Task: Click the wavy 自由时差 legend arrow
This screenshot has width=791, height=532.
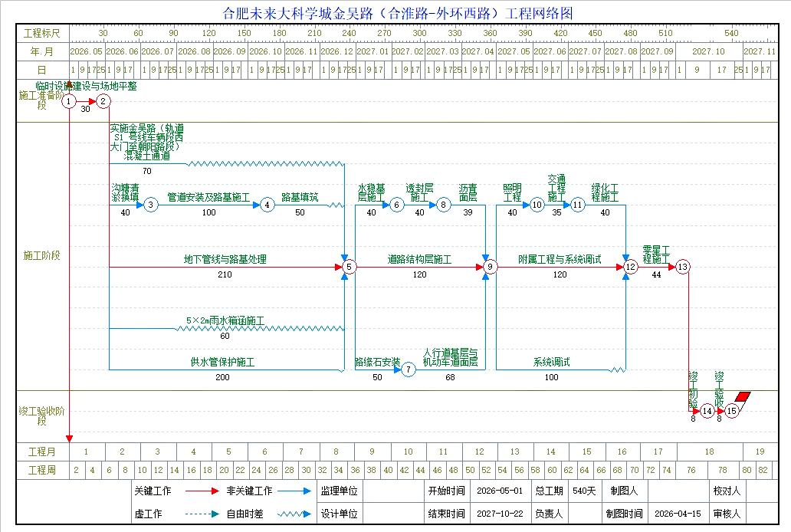Action: click(294, 514)
